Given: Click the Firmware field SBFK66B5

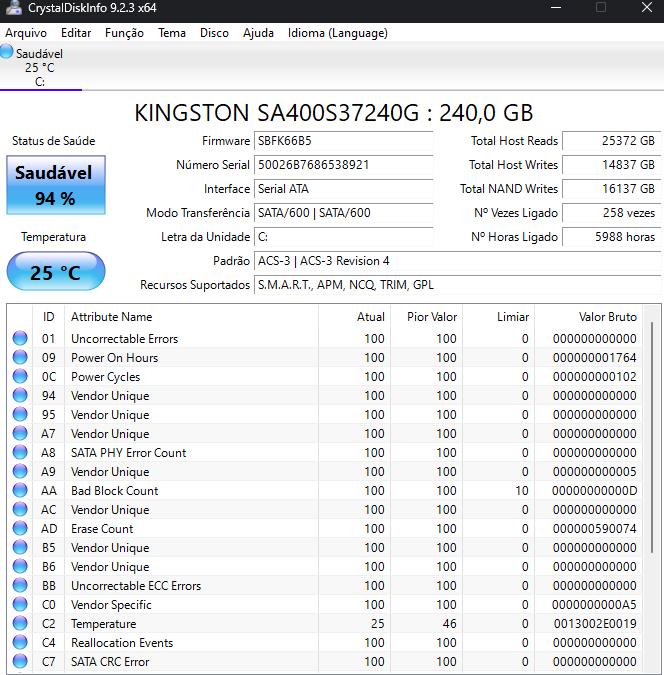Looking at the screenshot, I should coord(344,141).
